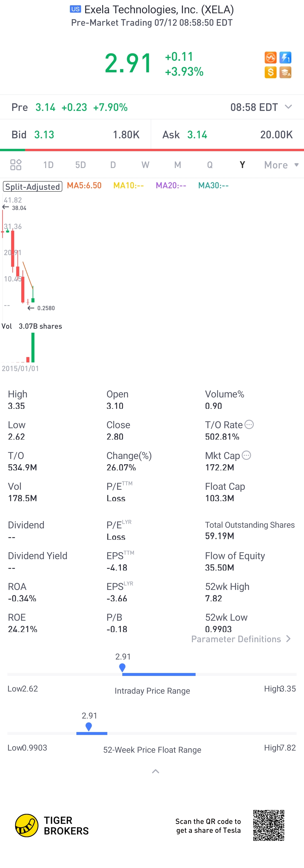Collapse the details with the up chevron
304x868 pixels.
point(156,771)
